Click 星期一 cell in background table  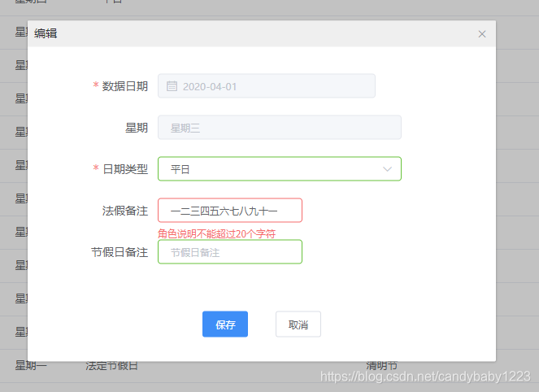point(31,365)
